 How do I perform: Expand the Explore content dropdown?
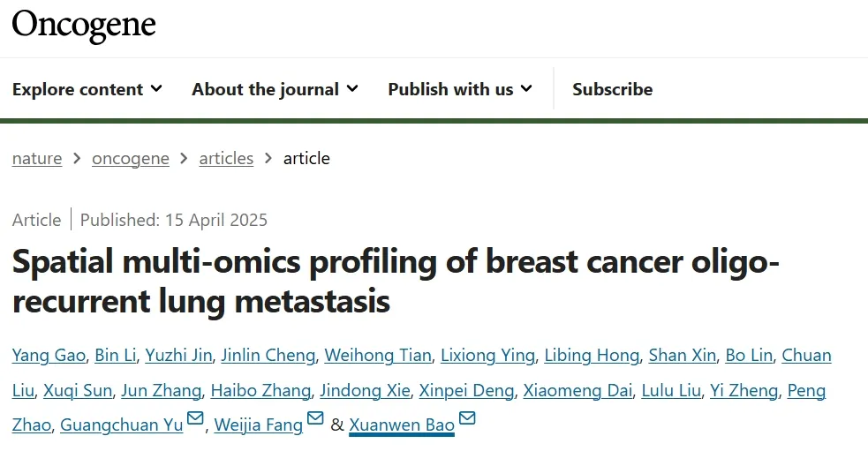tap(87, 89)
